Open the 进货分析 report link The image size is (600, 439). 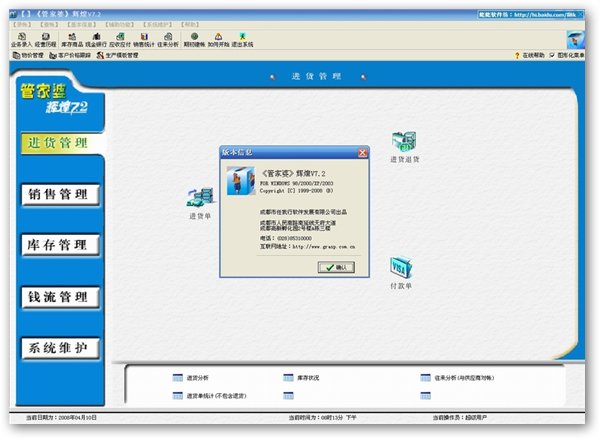[x=197, y=379]
